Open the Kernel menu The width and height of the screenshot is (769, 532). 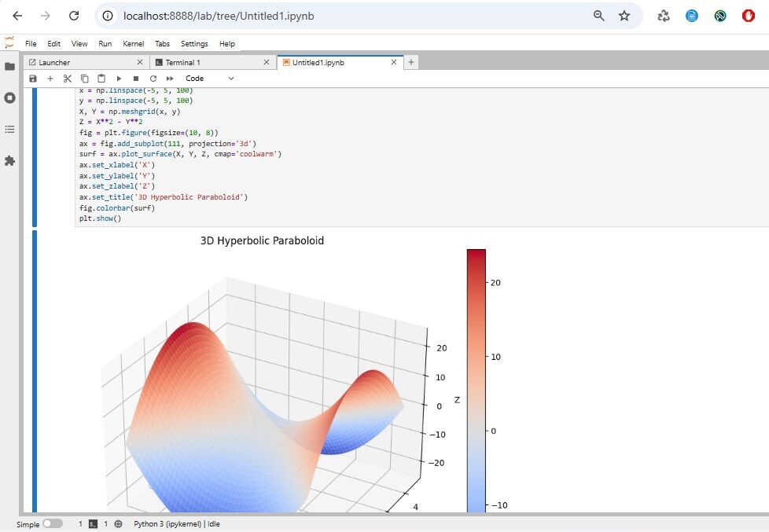pyautogui.click(x=133, y=44)
